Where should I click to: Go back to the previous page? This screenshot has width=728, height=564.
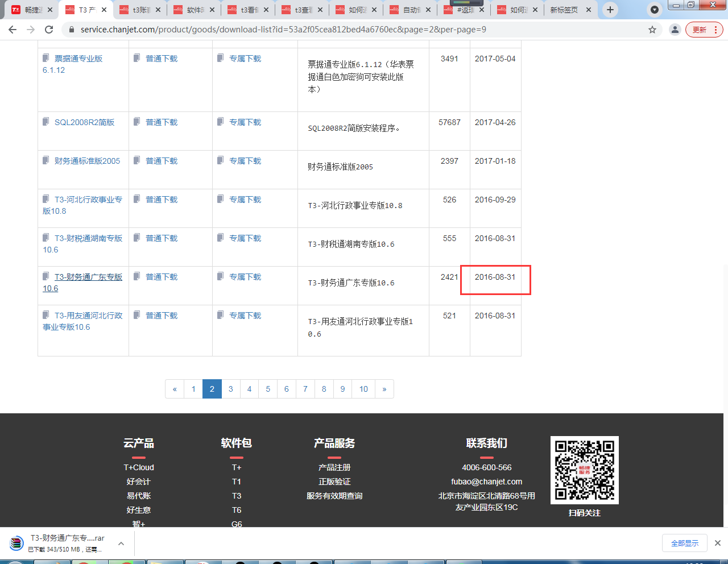coord(13,30)
